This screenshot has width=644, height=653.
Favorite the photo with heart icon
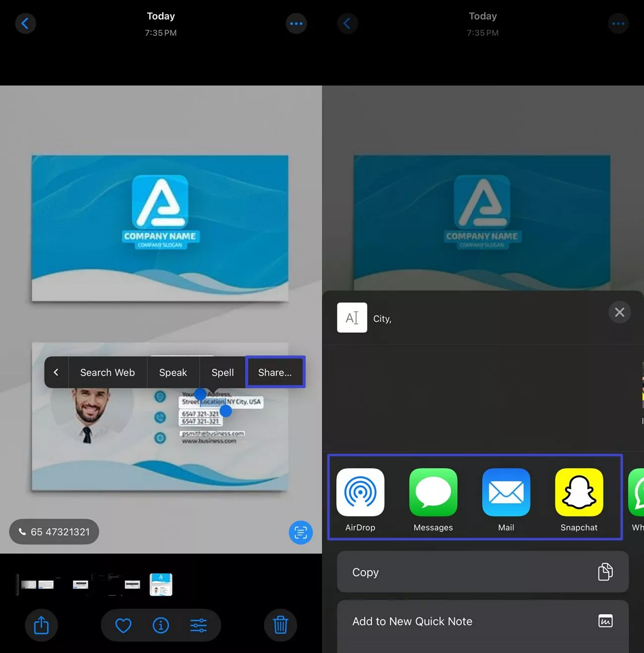[x=123, y=625]
